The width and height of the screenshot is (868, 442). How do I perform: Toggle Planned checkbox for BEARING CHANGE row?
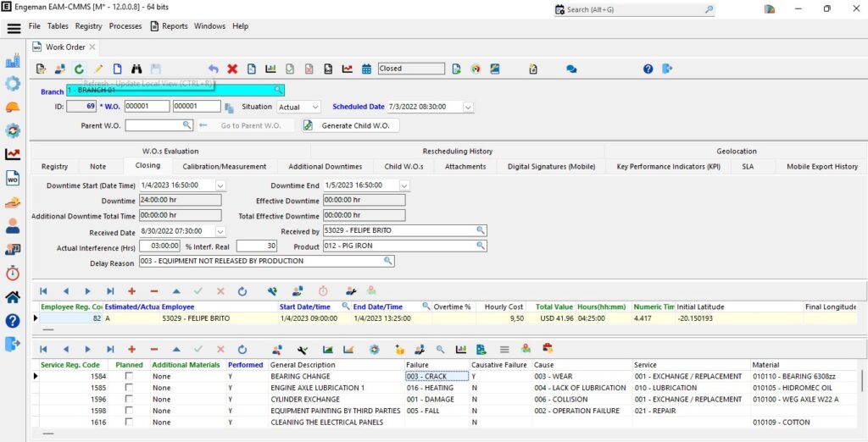[129, 376]
